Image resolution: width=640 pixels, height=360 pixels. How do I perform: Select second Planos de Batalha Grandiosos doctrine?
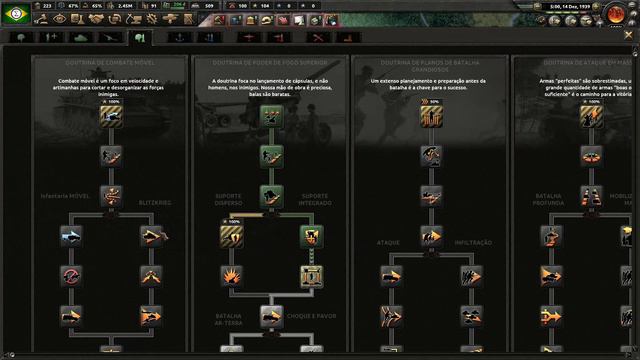[431, 156]
